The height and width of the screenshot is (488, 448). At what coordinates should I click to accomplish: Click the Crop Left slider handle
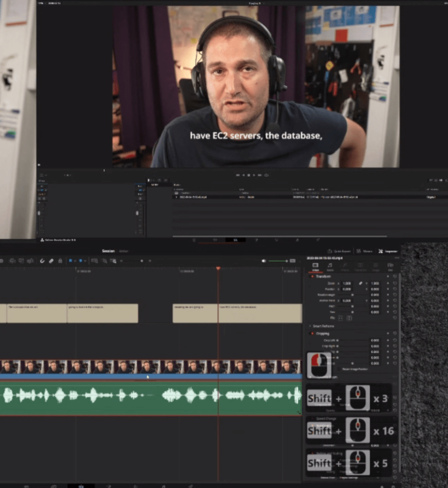(x=337, y=341)
